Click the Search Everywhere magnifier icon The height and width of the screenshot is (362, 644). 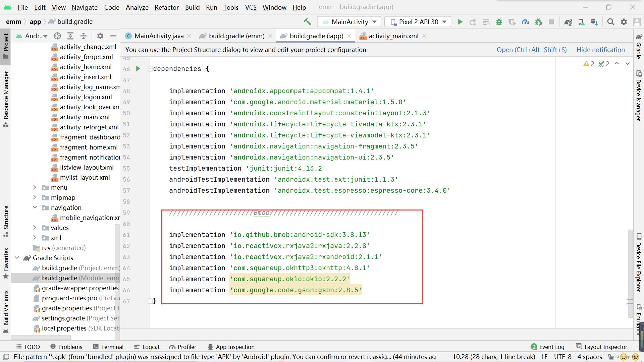610,22
